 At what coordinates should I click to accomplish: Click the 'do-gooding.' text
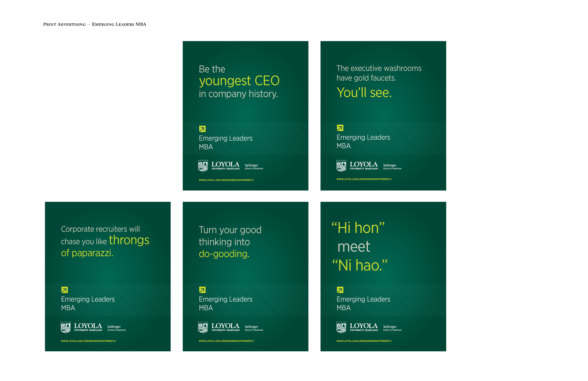click(224, 254)
